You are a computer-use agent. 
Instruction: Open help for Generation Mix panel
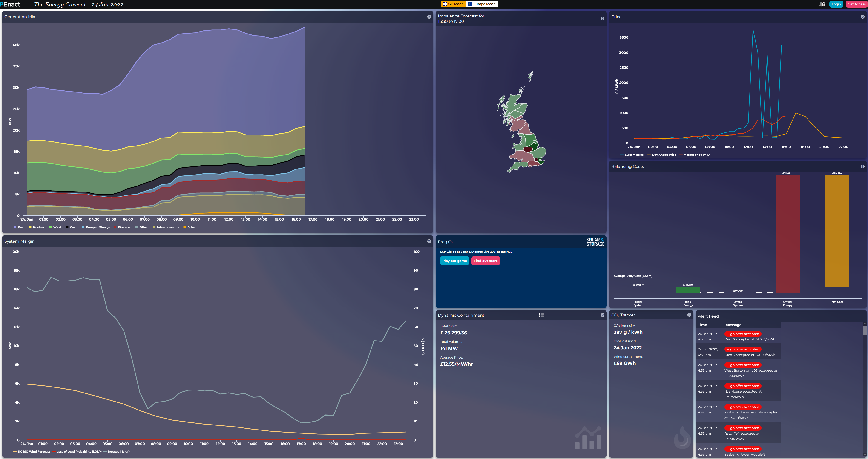429,17
